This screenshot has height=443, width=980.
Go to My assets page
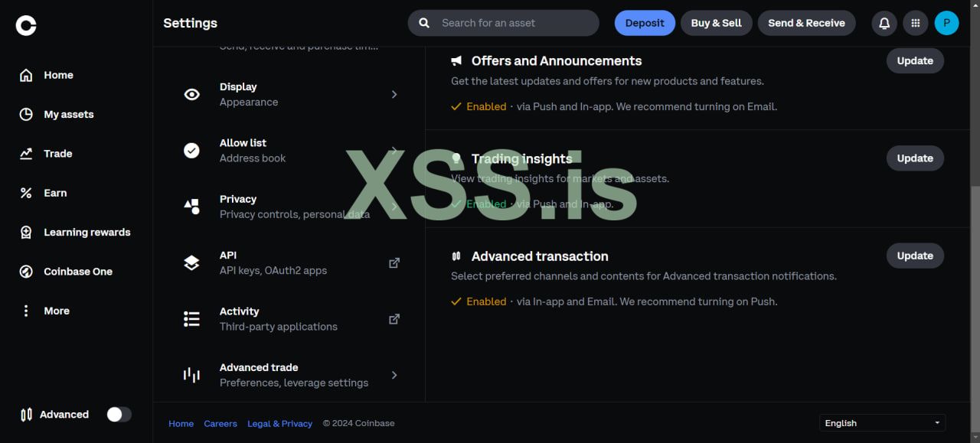pyautogui.click(x=68, y=115)
